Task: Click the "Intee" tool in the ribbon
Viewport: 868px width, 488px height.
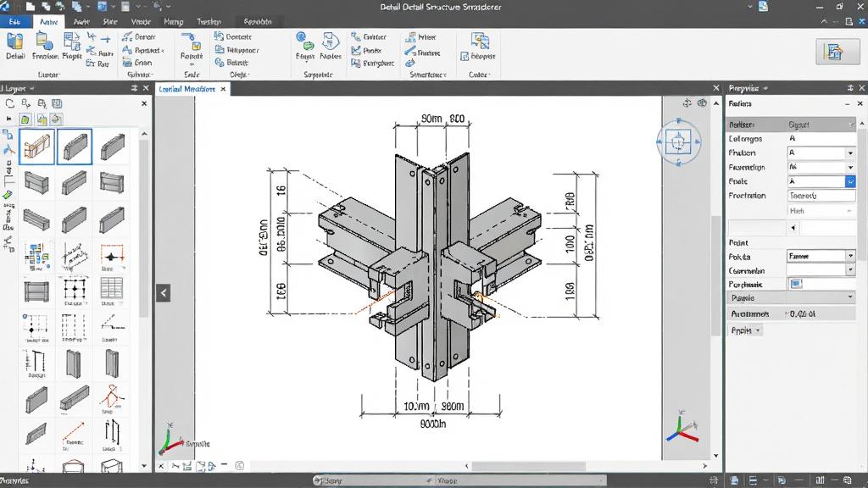Action: [x=421, y=37]
